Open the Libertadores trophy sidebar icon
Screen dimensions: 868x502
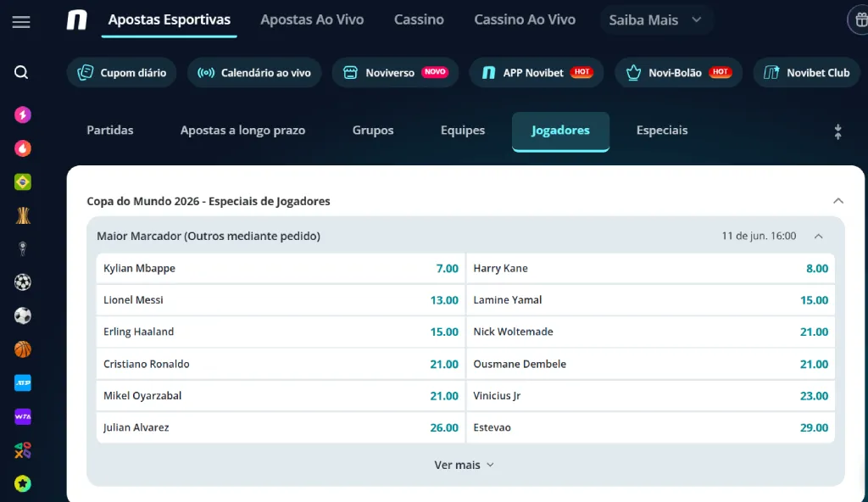[23, 215]
